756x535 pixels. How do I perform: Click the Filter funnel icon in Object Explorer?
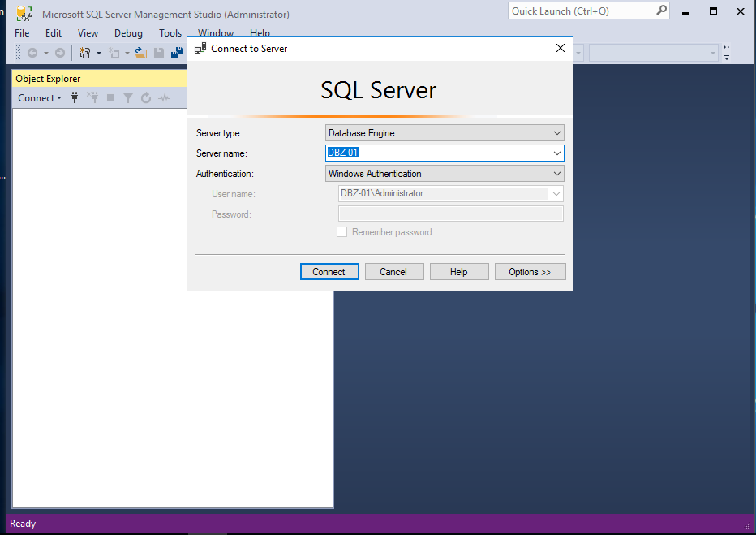click(x=128, y=98)
